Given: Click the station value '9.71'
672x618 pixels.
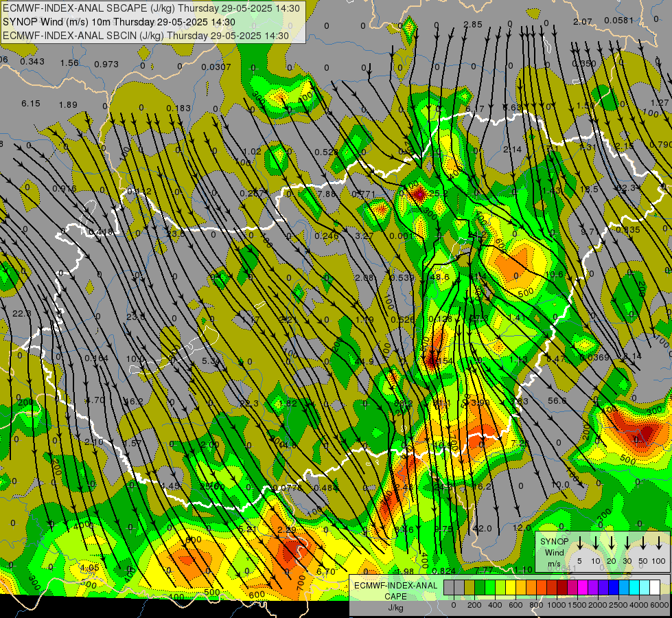Looking at the screenshot, I should [x=590, y=232].
